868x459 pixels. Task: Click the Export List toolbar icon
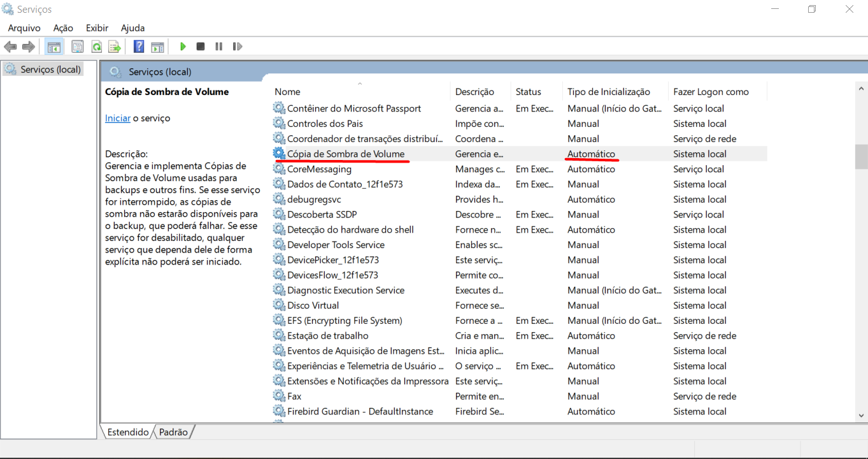pyautogui.click(x=115, y=47)
